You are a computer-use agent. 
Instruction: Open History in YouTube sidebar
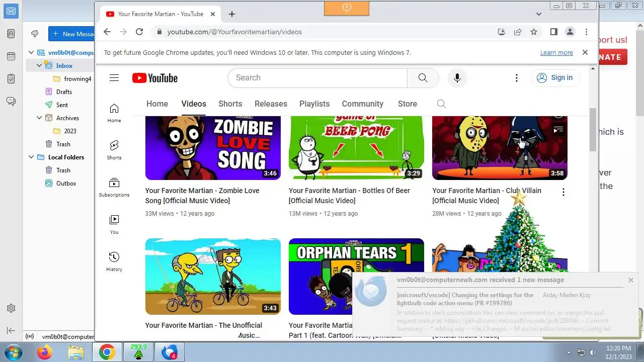pyautogui.click(x=114, y=261)
